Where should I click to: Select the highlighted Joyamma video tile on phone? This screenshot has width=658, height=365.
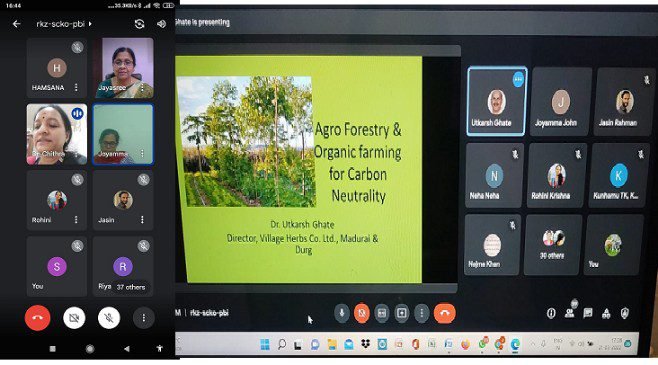[123, 134]
